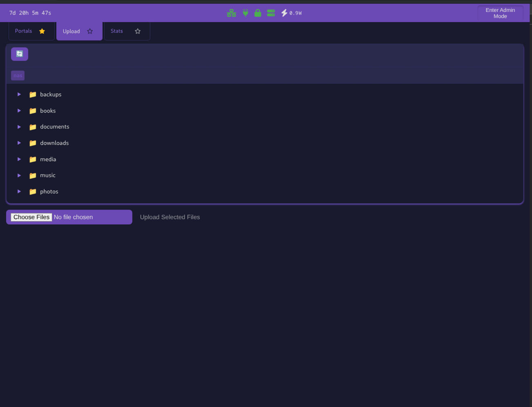
Task: Unfavorite the Portals tab star
Action: pos(42,31)
